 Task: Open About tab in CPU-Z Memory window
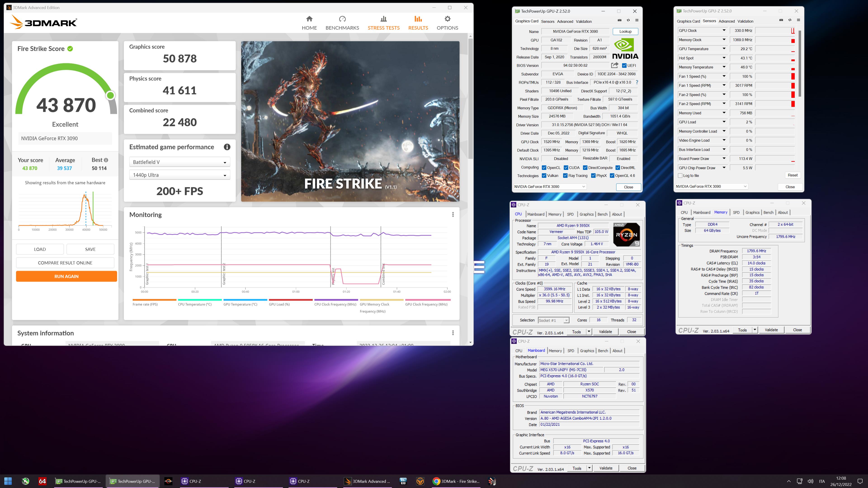pos(783,213)
